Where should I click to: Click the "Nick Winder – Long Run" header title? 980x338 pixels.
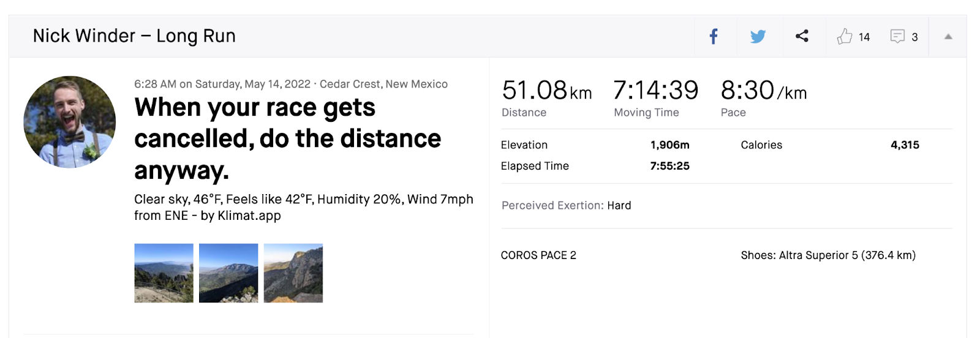[x=134, y=36]
